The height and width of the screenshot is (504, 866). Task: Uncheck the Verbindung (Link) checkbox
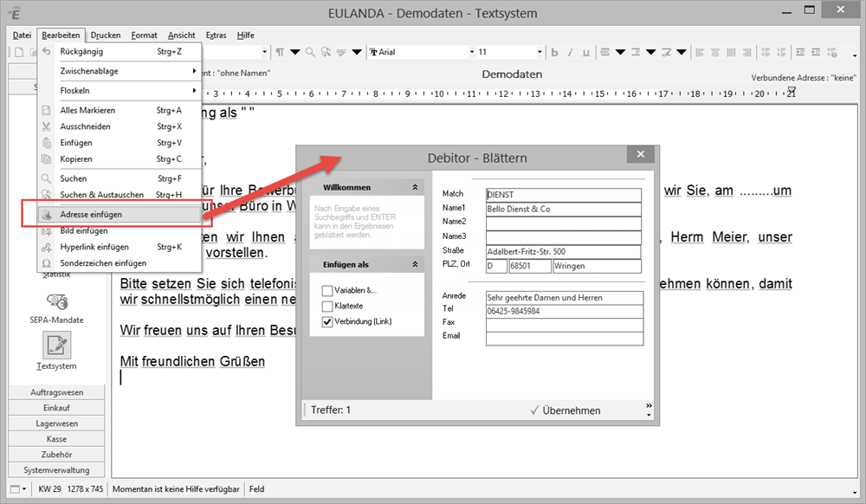327,321
